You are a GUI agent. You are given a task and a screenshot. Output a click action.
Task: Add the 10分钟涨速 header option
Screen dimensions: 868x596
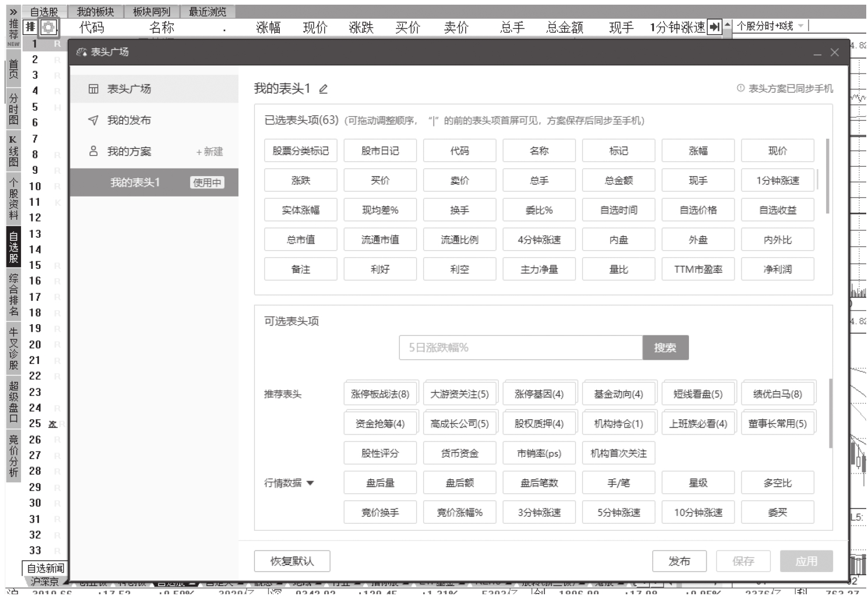click(x=698, y=513)
